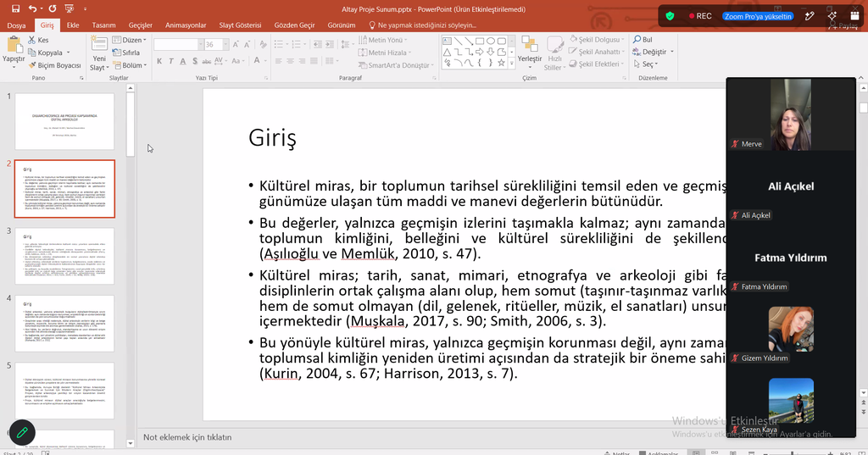Select the text box shape in gallery

tap(447, 41)
